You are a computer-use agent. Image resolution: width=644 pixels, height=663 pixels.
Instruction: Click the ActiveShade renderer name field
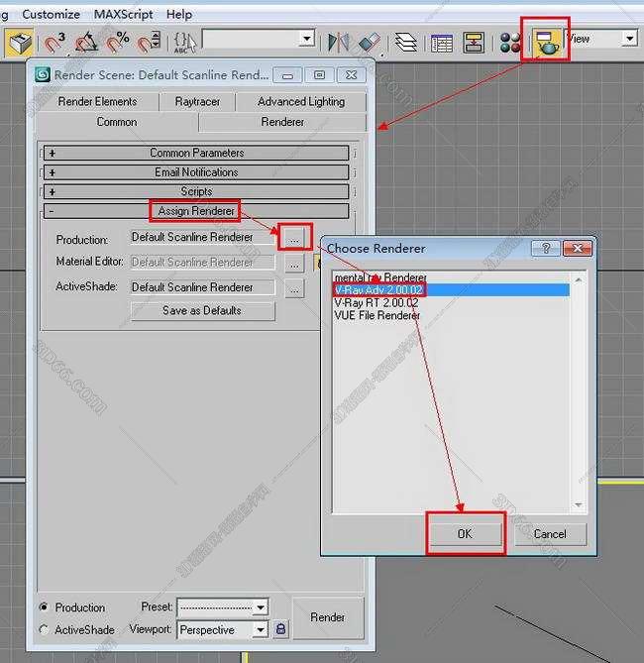[x=202, y=287]
